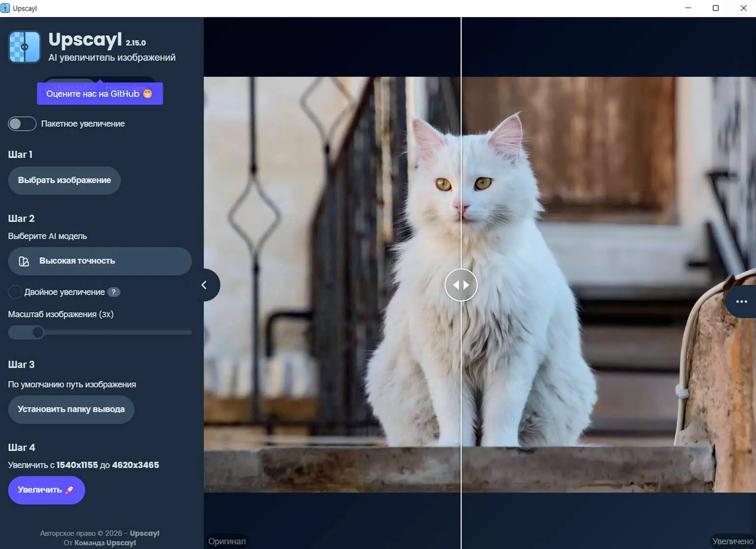This screenshot has height=549, width=756.
Task: Toggle the Пакетное увеличение switch
Action: 22,124
